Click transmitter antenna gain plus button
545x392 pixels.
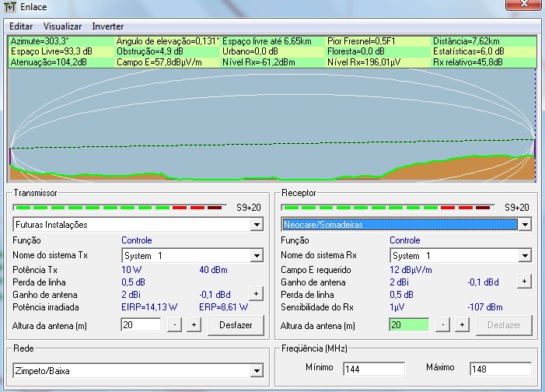pyautogui.click(x=255, y=293)
